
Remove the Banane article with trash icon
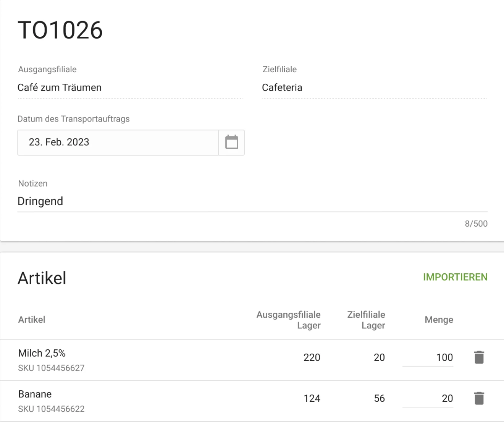[x=479, y=398]
